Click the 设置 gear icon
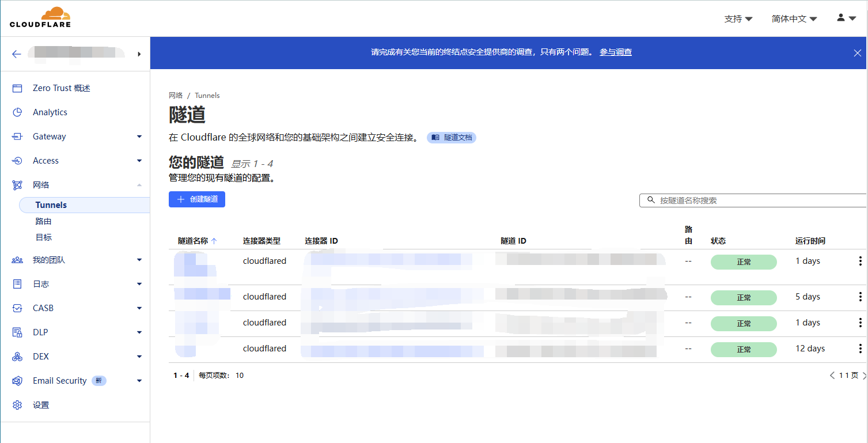Image resolution: width=868 pixels, height=443 pixels. (x=17, y=405)
